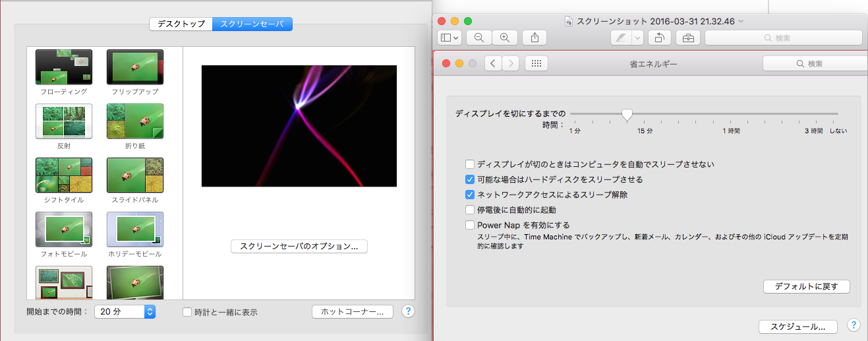Open help for the screen saver pane

(x=408, y=311)
